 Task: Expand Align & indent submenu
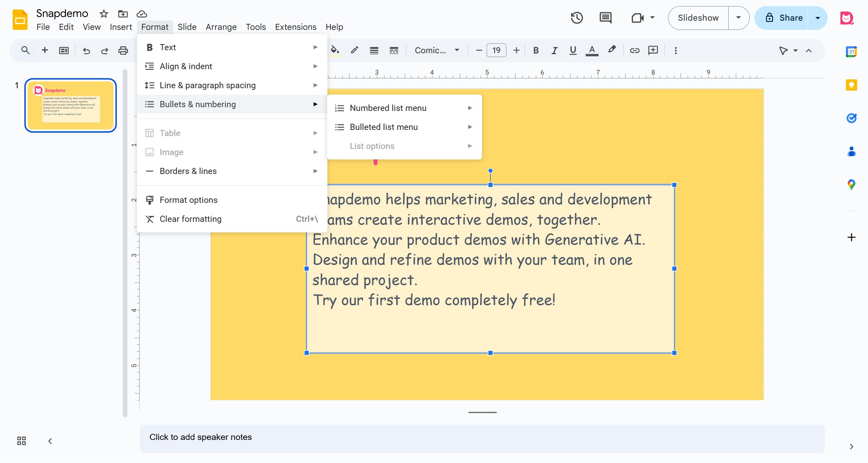232,66
